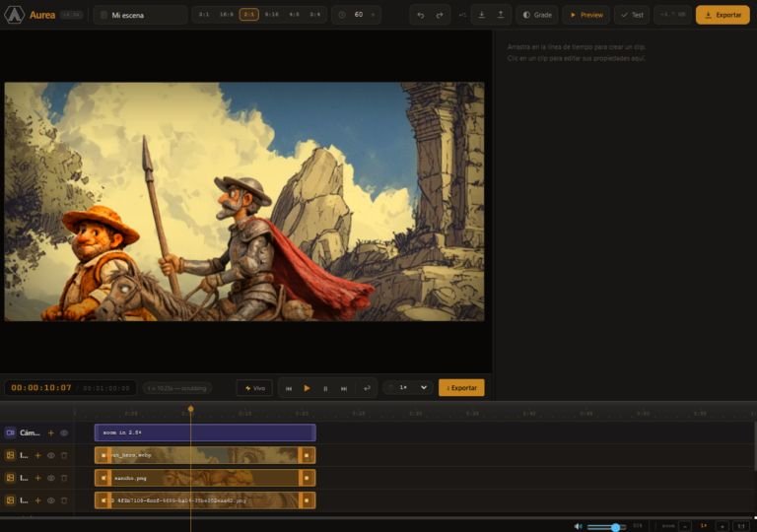Select the highlighted 2:1 aspect ratio
This screenshot has height=532, width=757.
(x=248, y=15)
